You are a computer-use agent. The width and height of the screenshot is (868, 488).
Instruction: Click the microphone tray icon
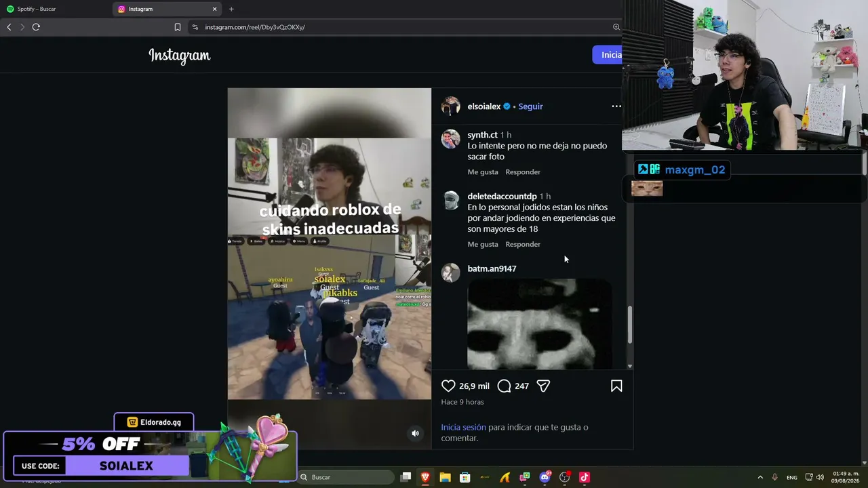pos(774,477)
